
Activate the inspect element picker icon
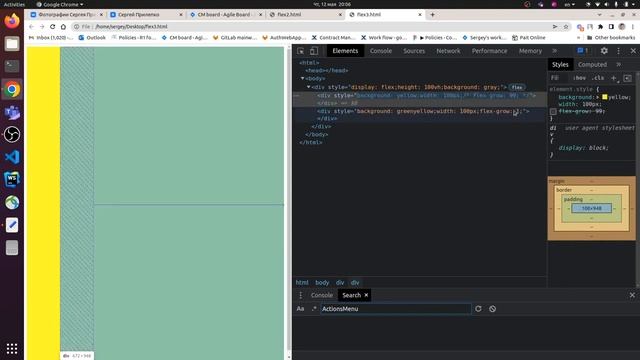point(300,51)
